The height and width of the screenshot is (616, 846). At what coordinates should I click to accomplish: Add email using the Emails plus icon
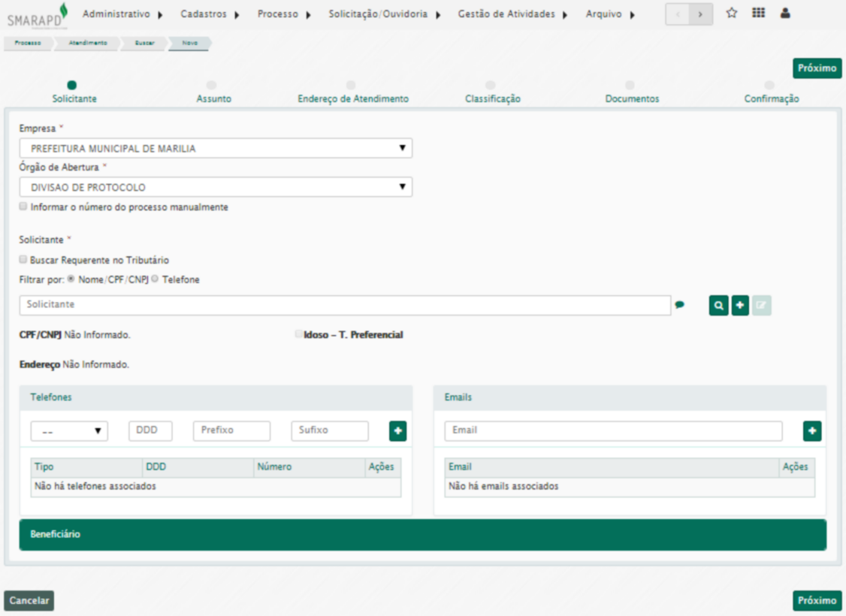811,431
